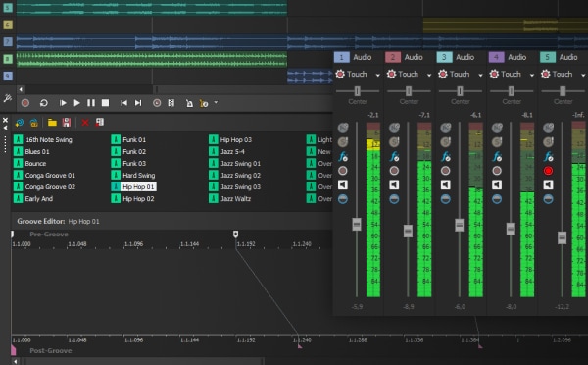Open the metronome count-in dropdown arrow

point(216,102)
